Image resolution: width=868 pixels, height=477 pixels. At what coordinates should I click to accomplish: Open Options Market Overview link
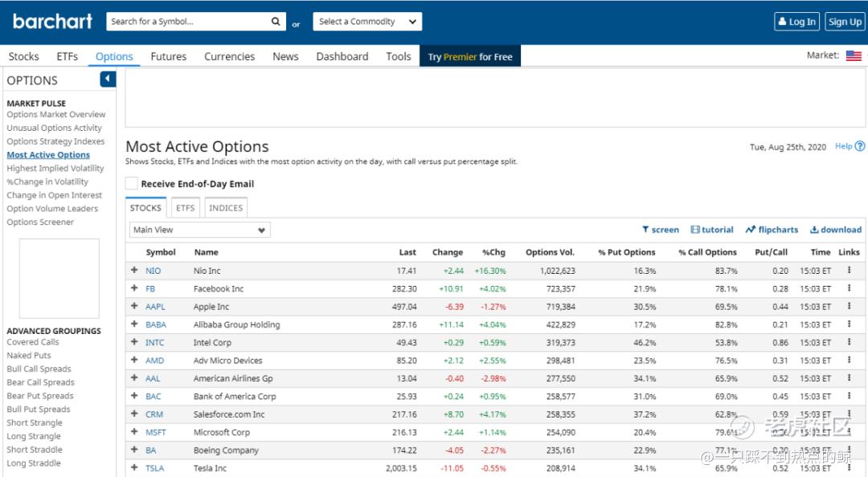tap(56, 115)
